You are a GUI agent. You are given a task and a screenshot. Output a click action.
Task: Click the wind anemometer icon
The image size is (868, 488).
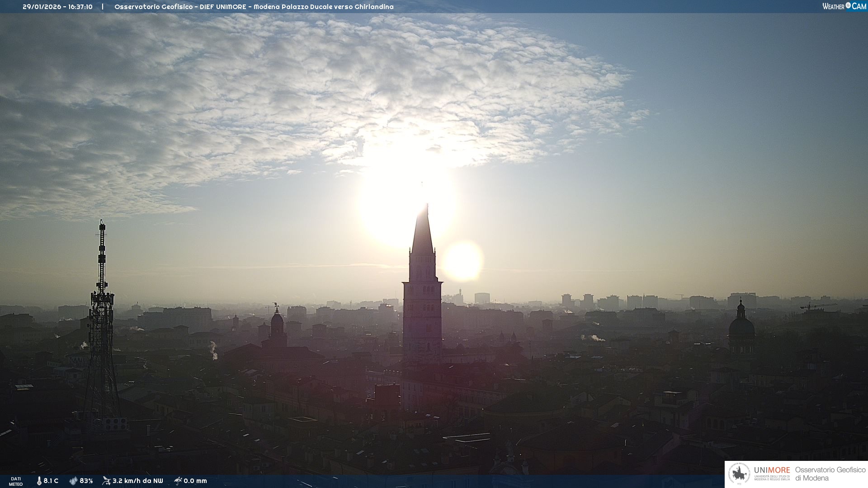tap(106, 481)
